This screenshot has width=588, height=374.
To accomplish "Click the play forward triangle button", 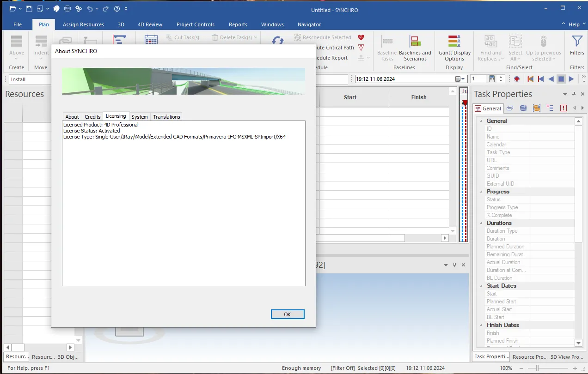I will point(572,79).
